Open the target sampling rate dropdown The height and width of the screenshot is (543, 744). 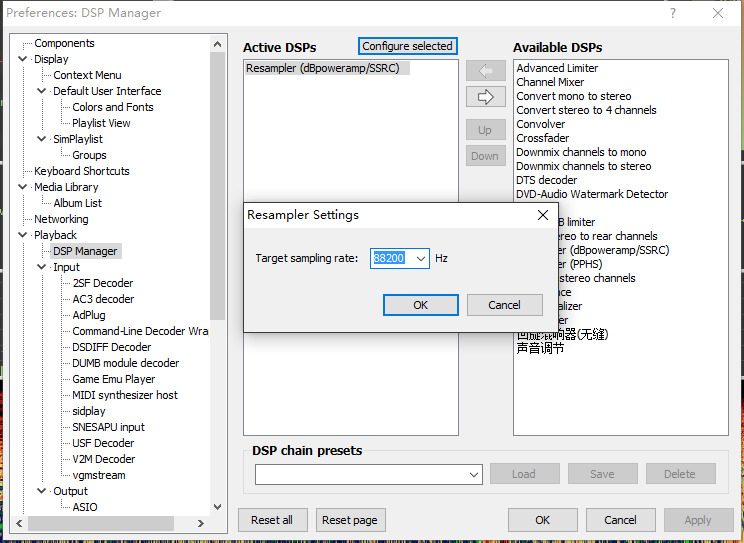(420, 258)
